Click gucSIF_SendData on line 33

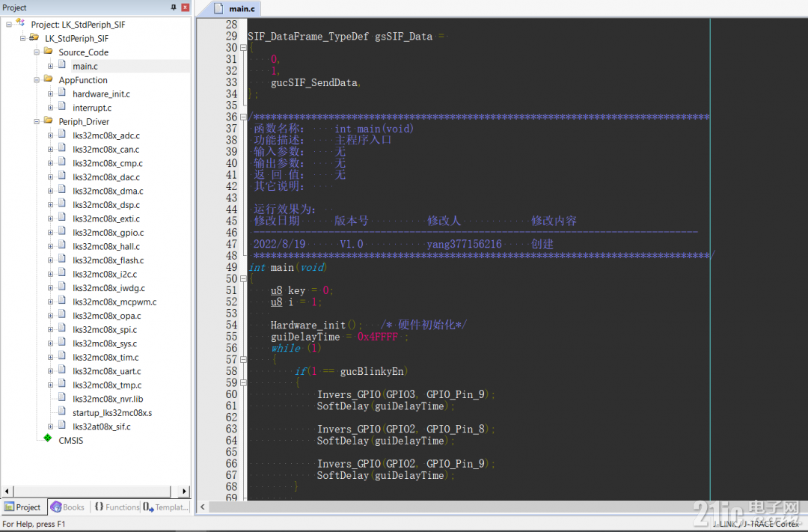coord(313,82)
